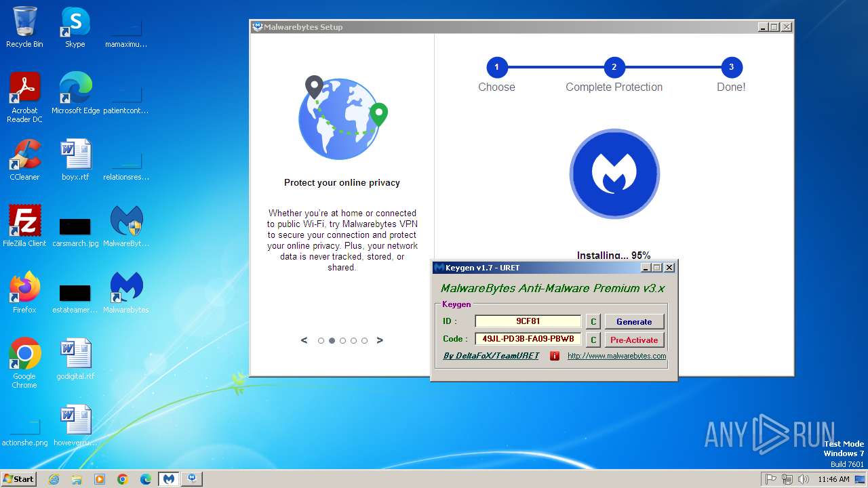The image size is (868, 488).
Task: Open the Malwarebytes desktop shortcut
Action: 126,293
